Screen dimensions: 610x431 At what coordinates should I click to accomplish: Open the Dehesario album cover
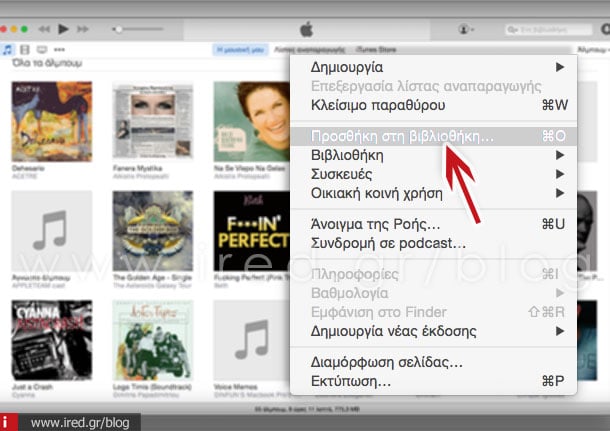pyautogui.click(x=52, y=121)
